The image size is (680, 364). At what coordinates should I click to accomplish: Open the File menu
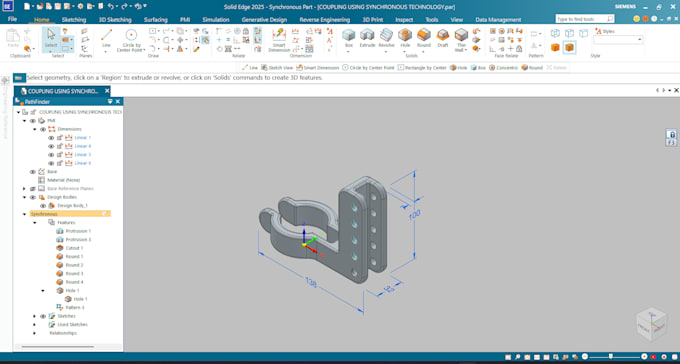click(x=12, y=19)
